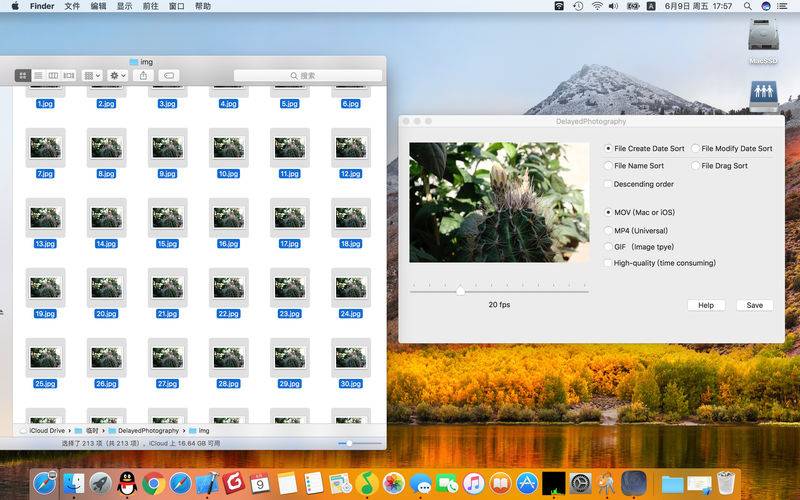Select File Modify Date Sort option
The width and height of the screenshot is (800, 500).
[x=732, y=148]
